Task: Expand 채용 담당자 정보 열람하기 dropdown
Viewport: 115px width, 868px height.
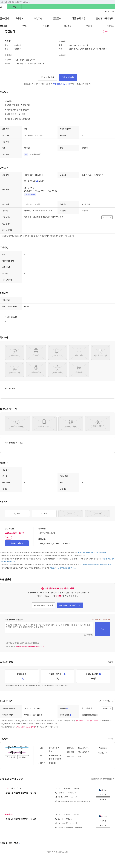Action: click(70, 606)
